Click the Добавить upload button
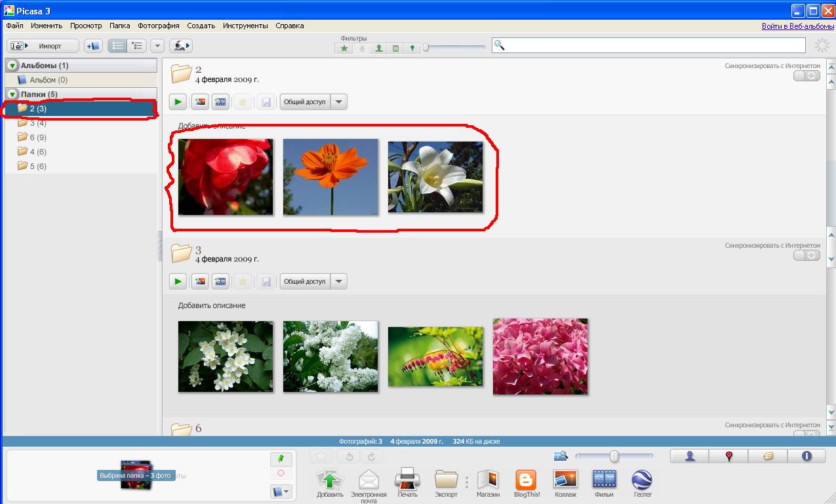The width and height of the screenshot is (836, 504). [x=330, y=483]
